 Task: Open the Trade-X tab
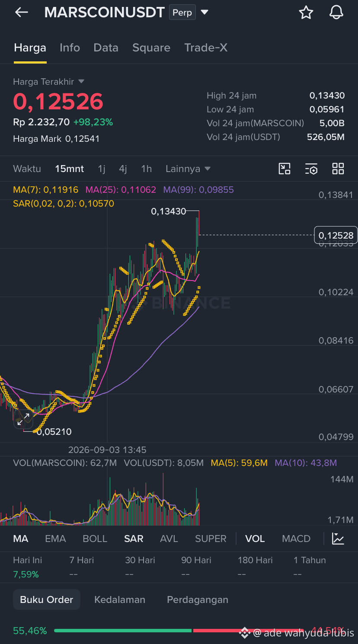[206, 48]
